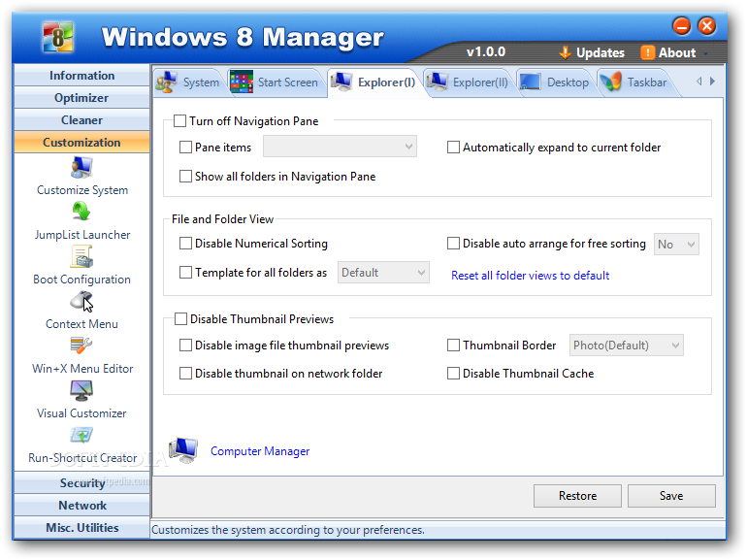Screen dimensions: 747x560
Task: Expand the Network section
Action: click(81, 506)
